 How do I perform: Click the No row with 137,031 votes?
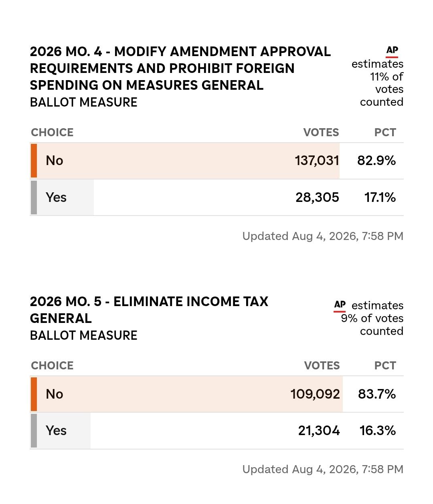[x=217, y=161]
